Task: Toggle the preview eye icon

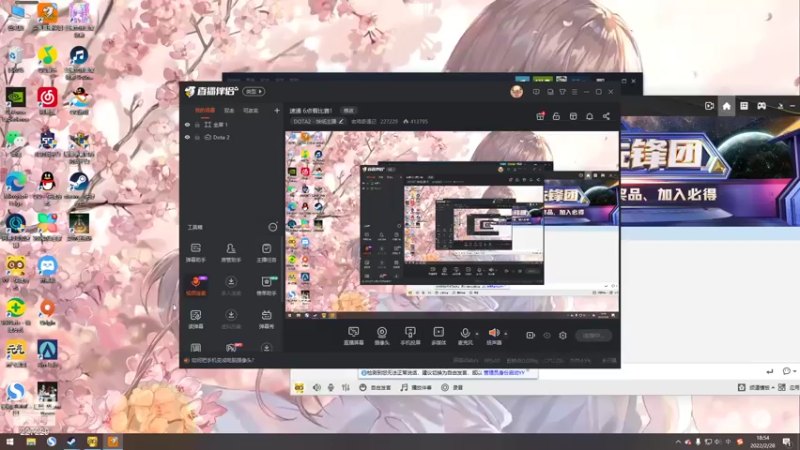Action: (x=546, y=335)
